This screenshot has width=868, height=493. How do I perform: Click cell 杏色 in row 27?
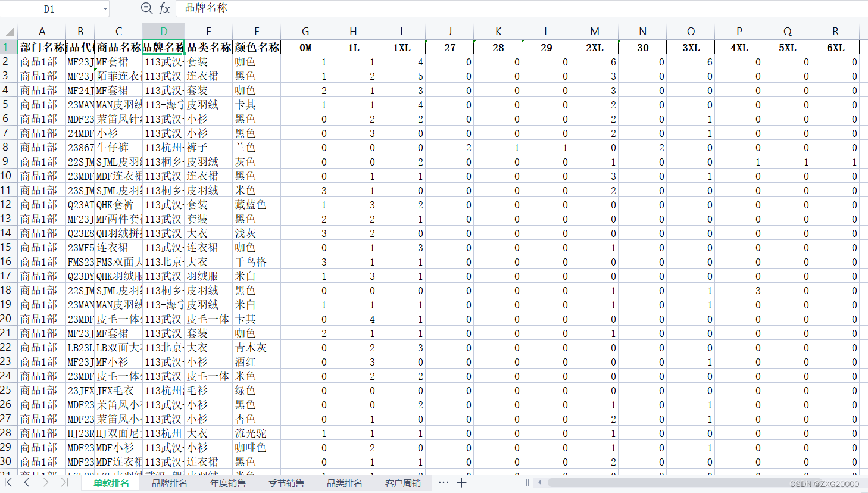pos(257,419)
